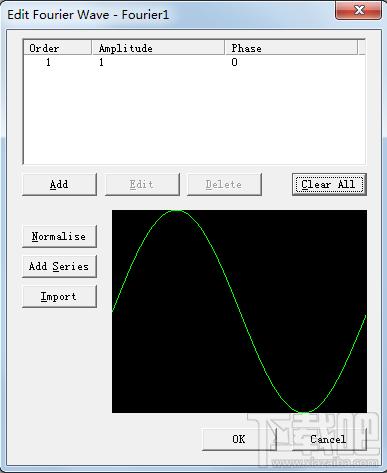Image resolution: width=387 pixels, height=473 pixels.
Task: Click the Amplitude column header
Action: pyautogui.click(x=158, y=48)
